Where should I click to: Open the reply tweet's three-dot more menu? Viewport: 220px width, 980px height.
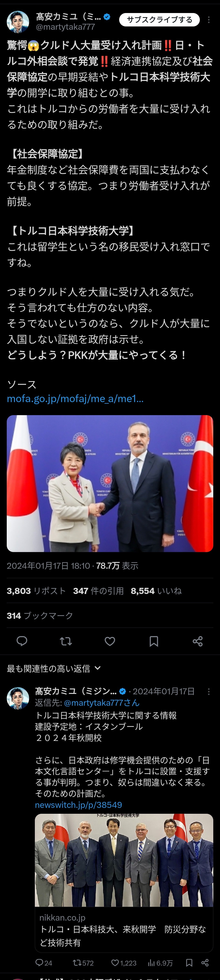(x=209, y=692)
